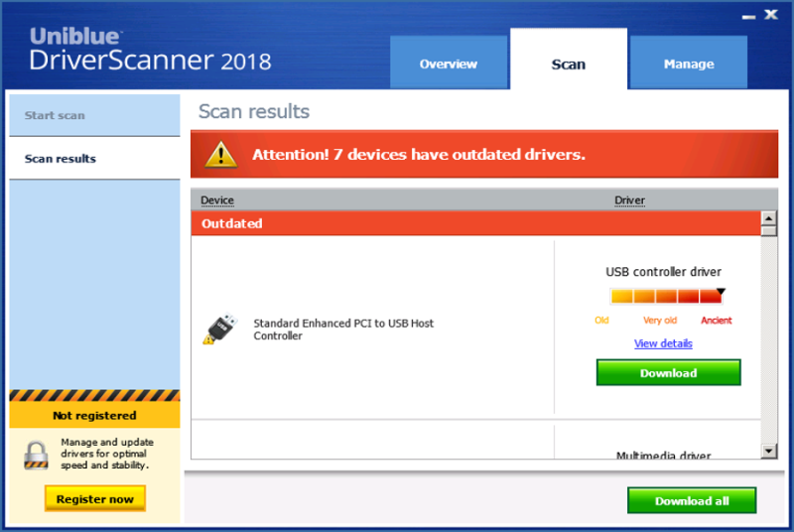Open the Overview tab
The image size is (794, 532).
pyautogui.click(x=449, y=63)
